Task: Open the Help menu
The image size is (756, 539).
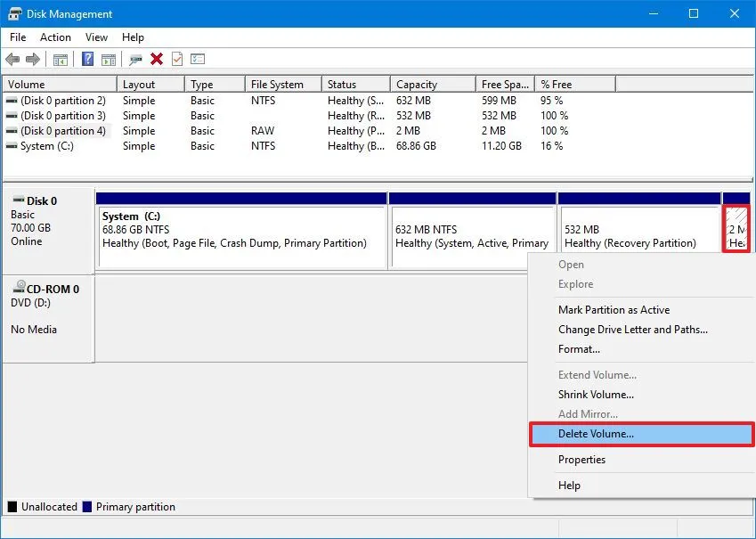Action: 133,37
